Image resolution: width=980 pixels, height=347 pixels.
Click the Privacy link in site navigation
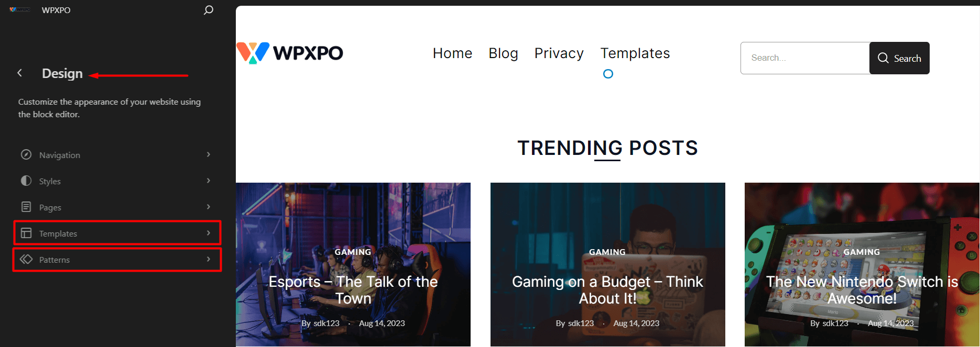(559, 53)
